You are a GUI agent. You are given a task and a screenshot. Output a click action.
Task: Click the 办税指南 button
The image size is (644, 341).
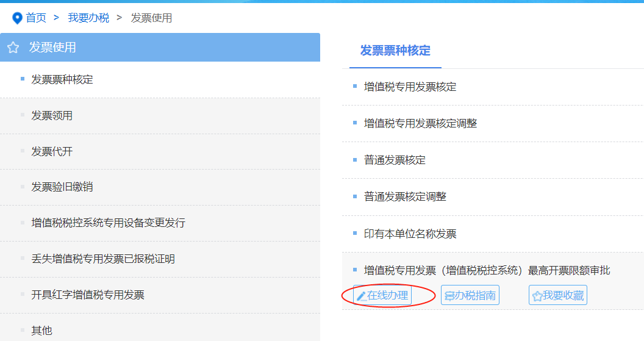point(470,295)
